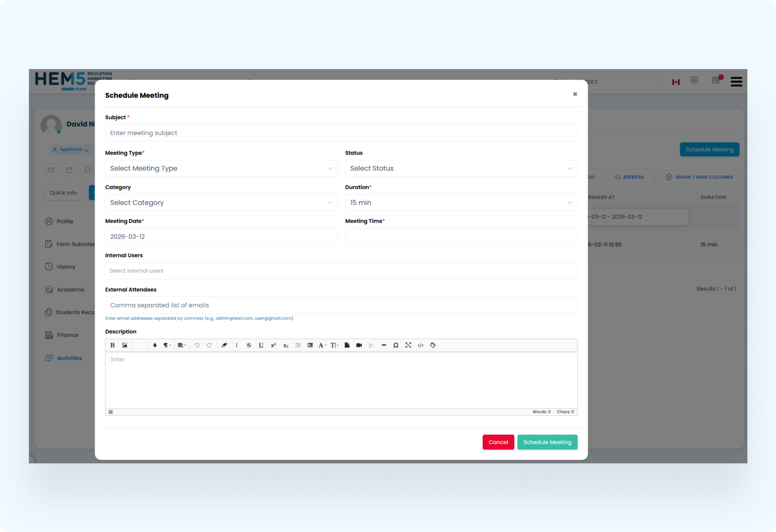
Task: Open special characters (omega) tool
Action: point(396,345)
